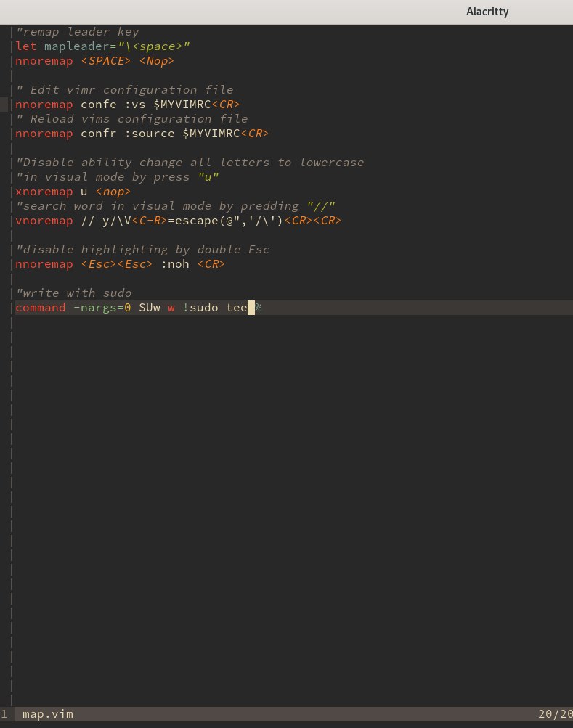Click "=escape(@",'/\')" expression
This screenshot has width=573, height=728.
tap(225, 221)
